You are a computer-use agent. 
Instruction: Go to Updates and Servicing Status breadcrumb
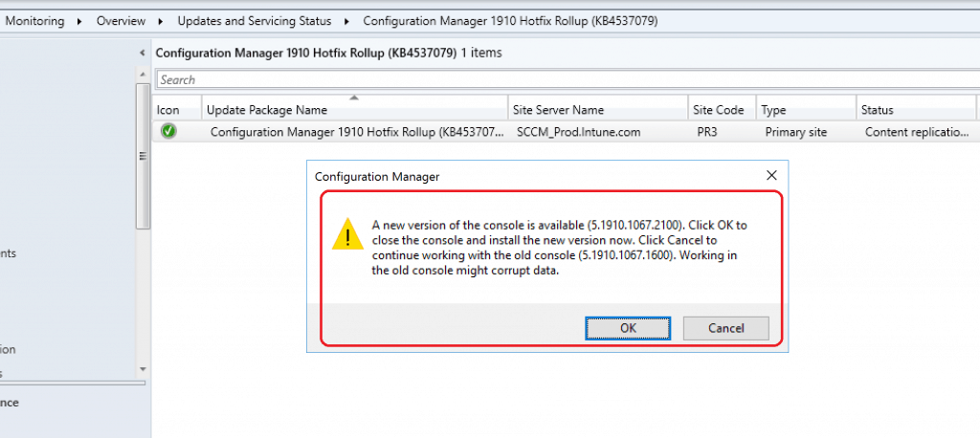(255, 21)
